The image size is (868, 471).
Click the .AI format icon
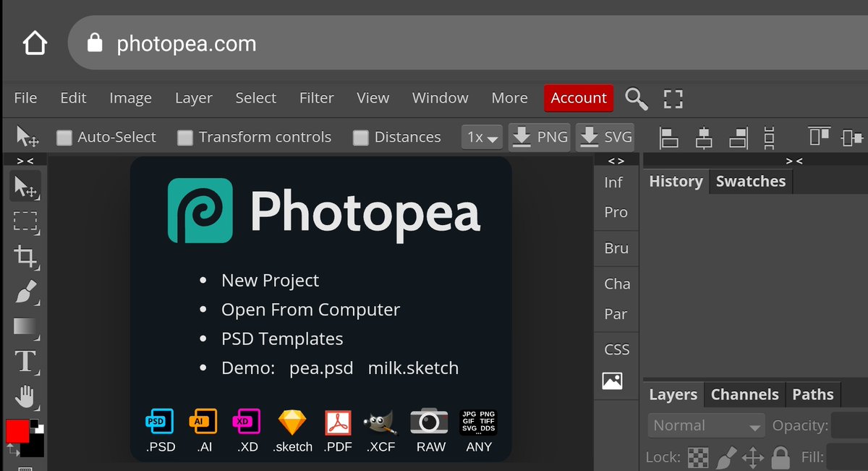203,421
